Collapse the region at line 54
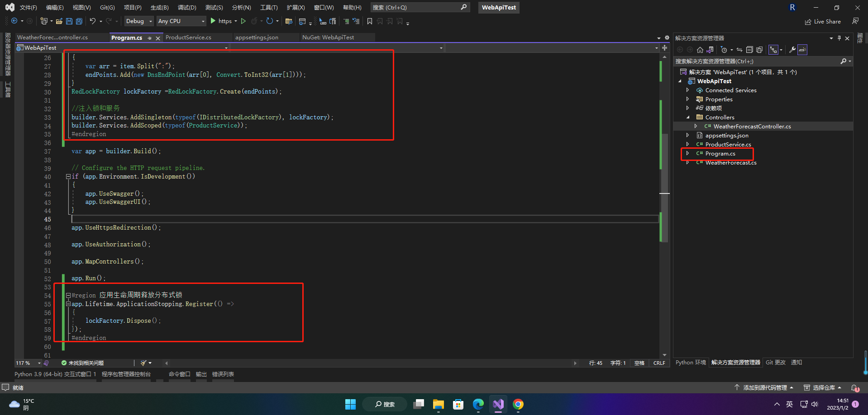This screenshot has width=868, height=415. tap(68, 296)
